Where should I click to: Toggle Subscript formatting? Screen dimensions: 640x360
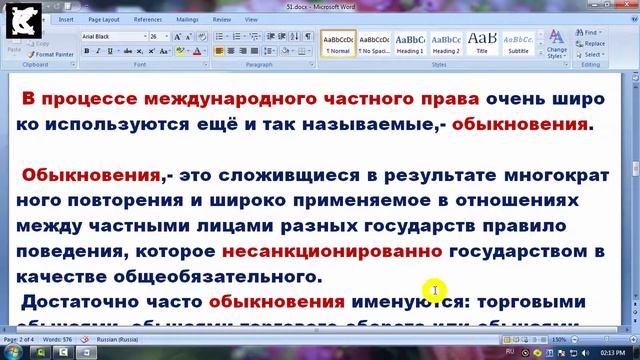(140, 51)
